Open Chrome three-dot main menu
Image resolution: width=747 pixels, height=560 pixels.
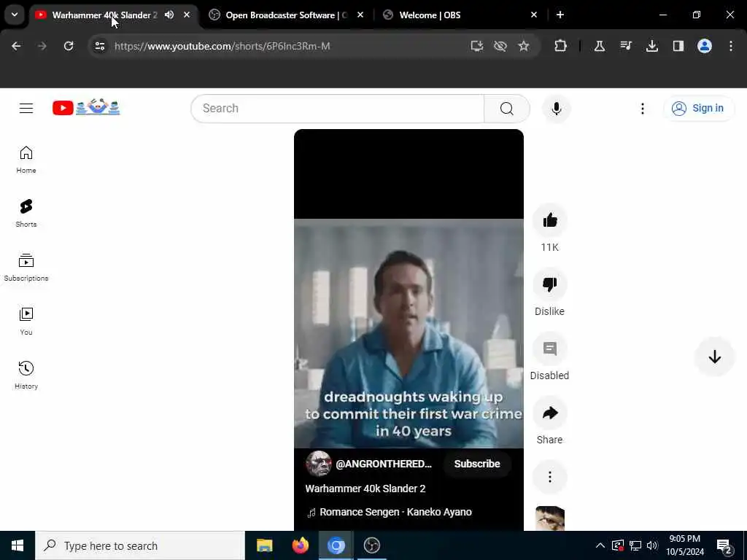point(731,46)
